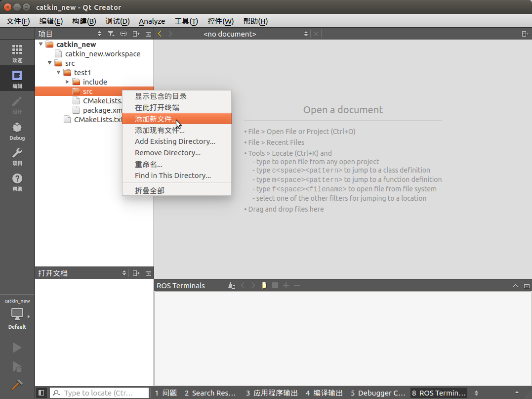The image size is (532, 399).
Task: Split the project sidebar panel
Action: point(136,34)
